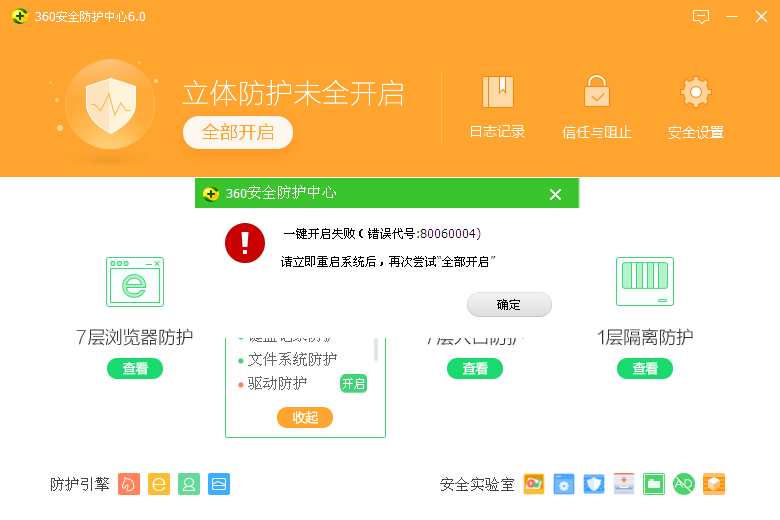
Task: View the 1层隔离防护 details via 查看
Action: 645,369
